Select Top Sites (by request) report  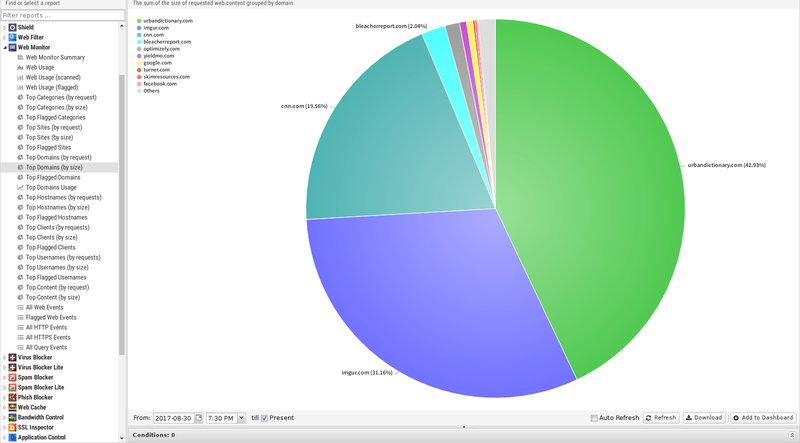click(x=53, y=127)
